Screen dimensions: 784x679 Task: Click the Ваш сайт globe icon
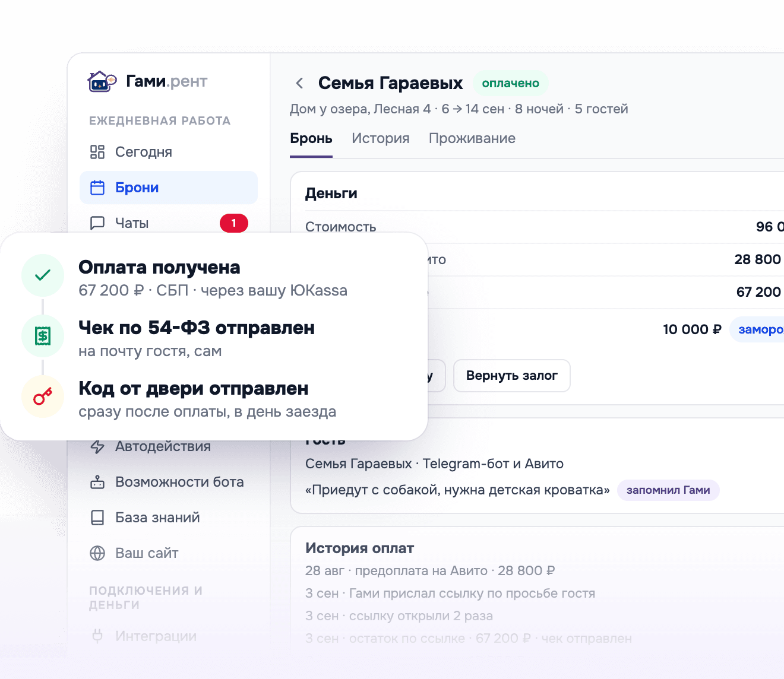click(97, 553)
